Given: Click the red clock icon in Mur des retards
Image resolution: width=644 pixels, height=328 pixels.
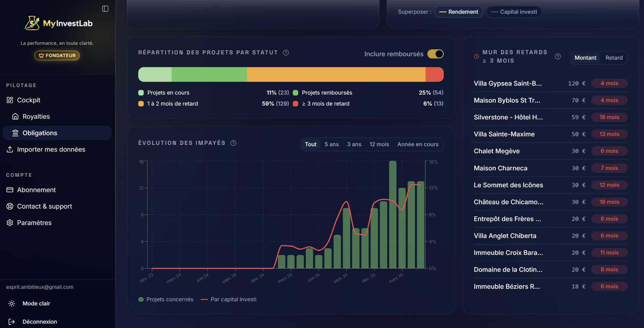Looking at the screenshot, I should coord(476,56).
